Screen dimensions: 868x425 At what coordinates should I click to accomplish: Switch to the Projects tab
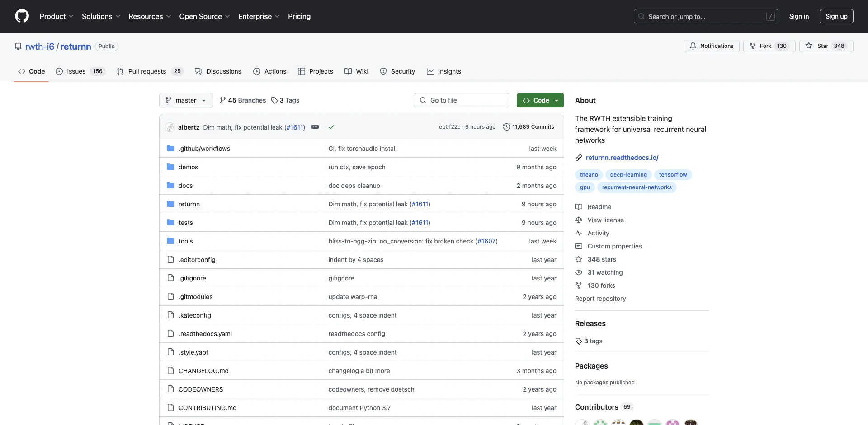[x=316, y=71]
